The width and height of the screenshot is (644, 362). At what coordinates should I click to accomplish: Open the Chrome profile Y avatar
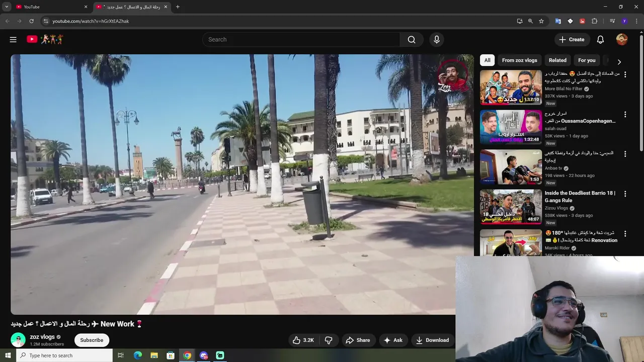tap(624, 21)
